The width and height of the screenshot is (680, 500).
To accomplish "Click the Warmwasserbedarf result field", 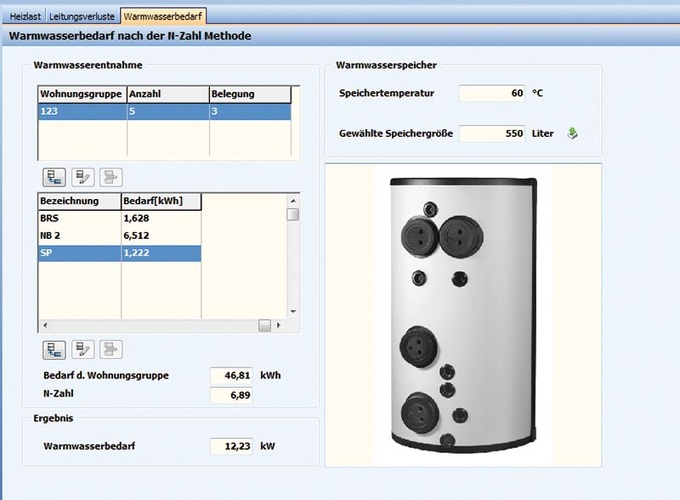I will click(x=231, y=446).
